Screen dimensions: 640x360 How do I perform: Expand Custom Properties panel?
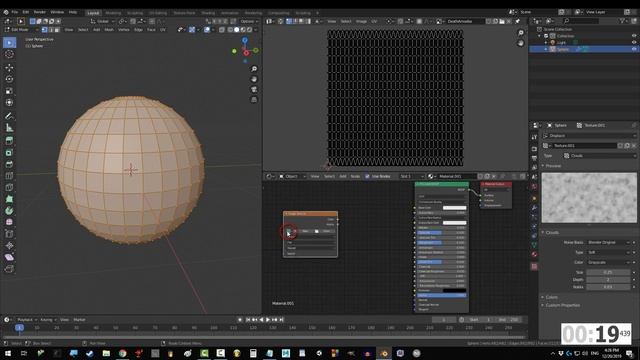point(562,305)
